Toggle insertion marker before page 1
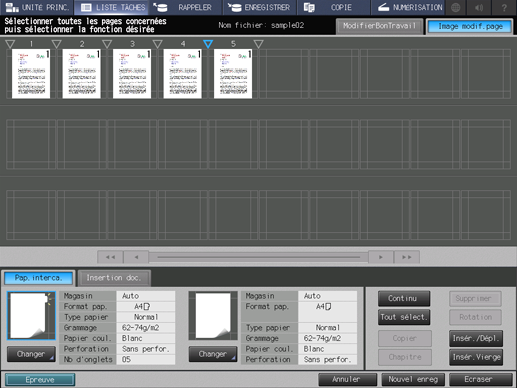The height and width of the screenshot is (388, 517). pyautogui.click(x=10, y=44)
